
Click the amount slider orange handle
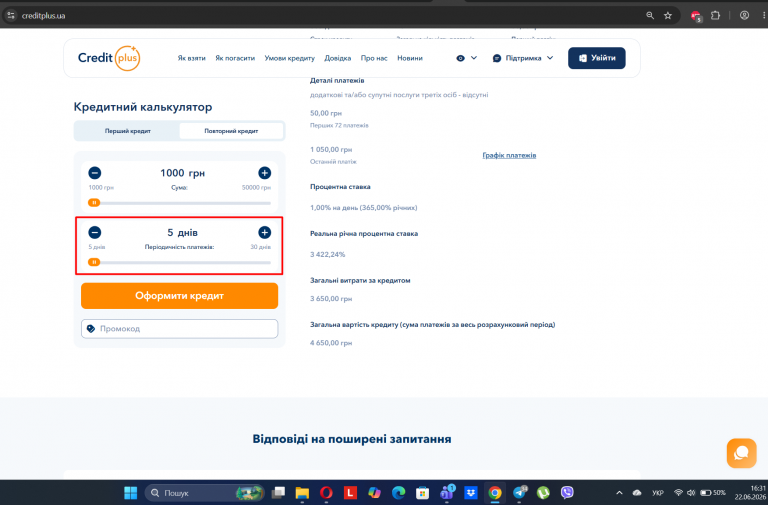tap(94, 203)
